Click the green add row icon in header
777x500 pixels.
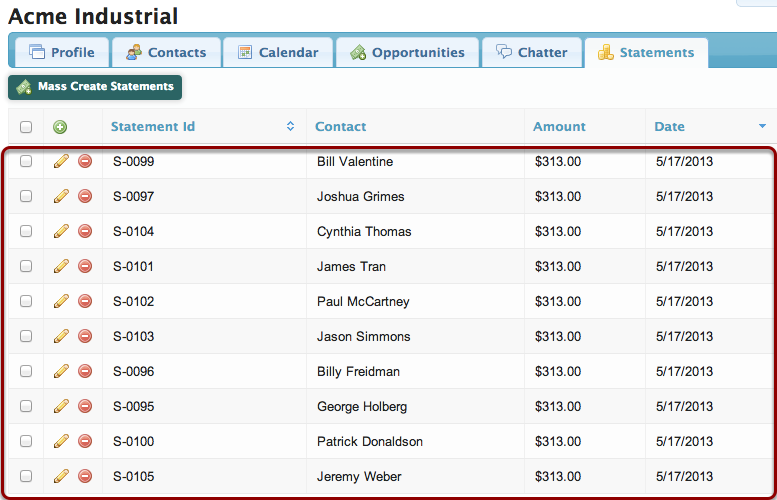pyautogui.click(x=60, y=127)
